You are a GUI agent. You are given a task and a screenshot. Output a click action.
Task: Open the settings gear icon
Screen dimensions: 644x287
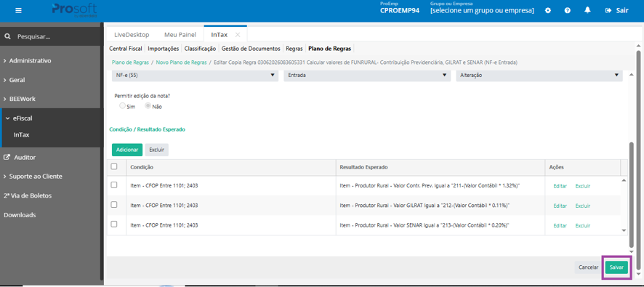(x=548, y=11)
